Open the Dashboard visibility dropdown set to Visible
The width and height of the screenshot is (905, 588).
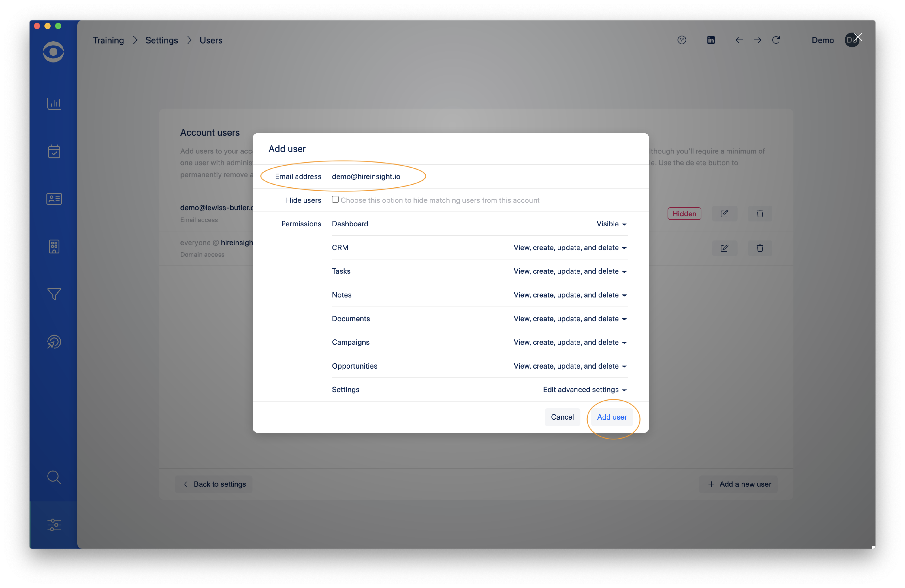(610, 224)
